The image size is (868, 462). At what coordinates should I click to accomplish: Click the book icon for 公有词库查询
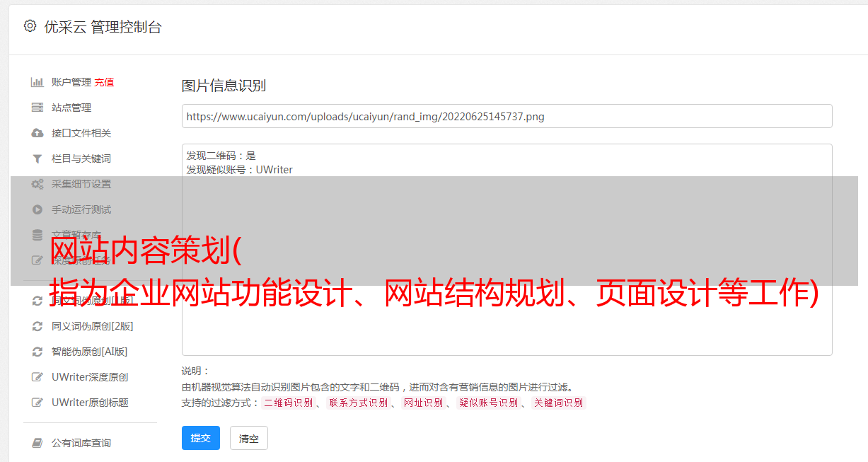point(37,443)
